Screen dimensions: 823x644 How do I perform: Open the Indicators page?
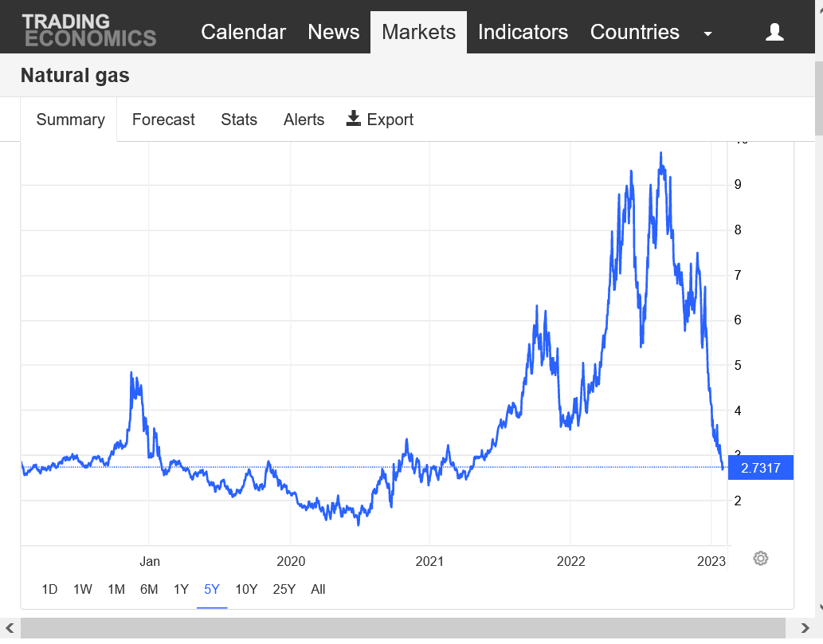[523, 32]
